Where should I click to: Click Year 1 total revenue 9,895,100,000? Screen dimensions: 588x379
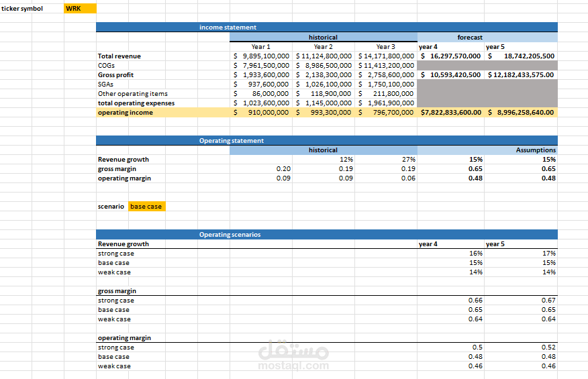tap(261, 56)
